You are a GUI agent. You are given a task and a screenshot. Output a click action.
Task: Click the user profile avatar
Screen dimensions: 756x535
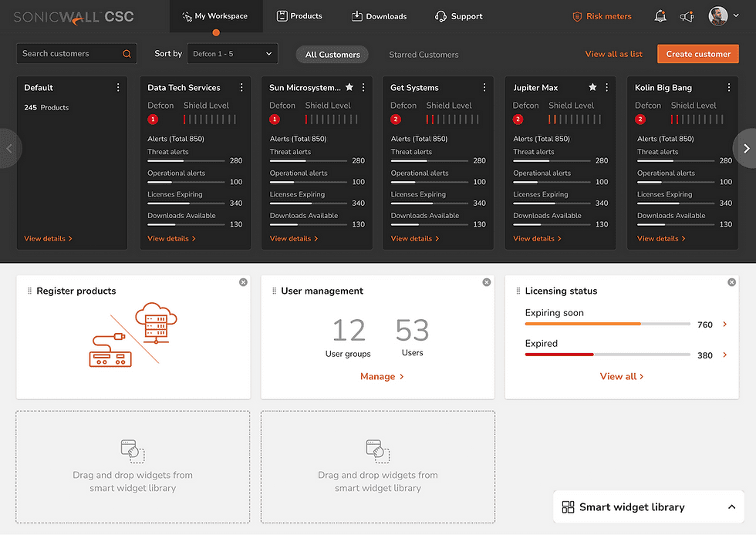(x=718, y=16)
